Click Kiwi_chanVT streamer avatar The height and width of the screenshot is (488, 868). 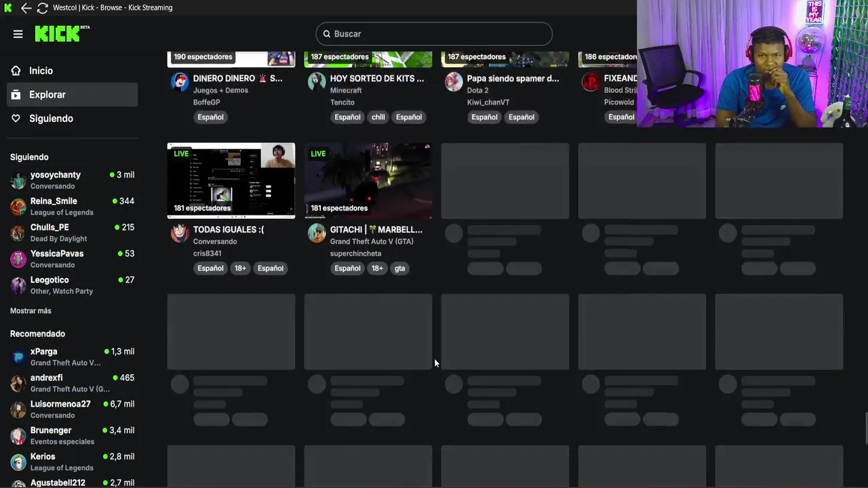[x=454, y=82]
